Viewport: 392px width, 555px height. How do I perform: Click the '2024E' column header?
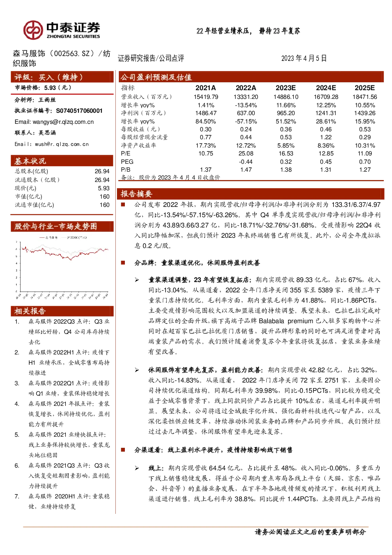pyautogui.click(x=326, y=88)
